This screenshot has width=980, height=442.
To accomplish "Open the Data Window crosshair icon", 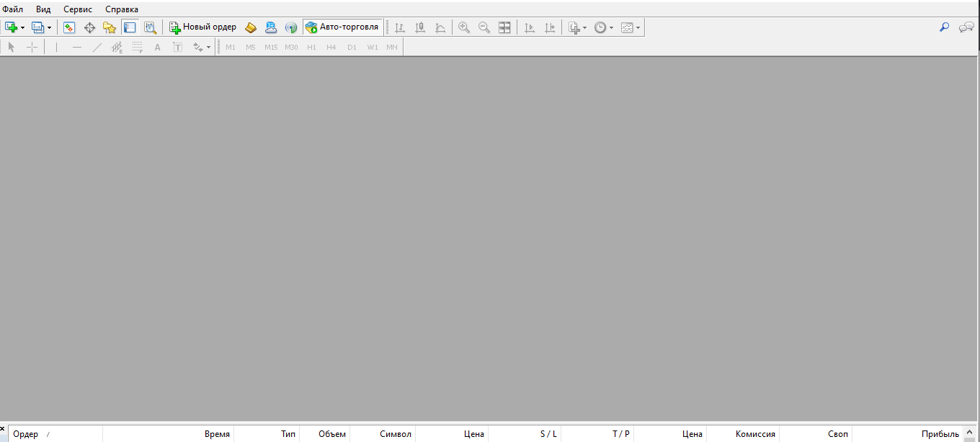I will coord(89,27).
